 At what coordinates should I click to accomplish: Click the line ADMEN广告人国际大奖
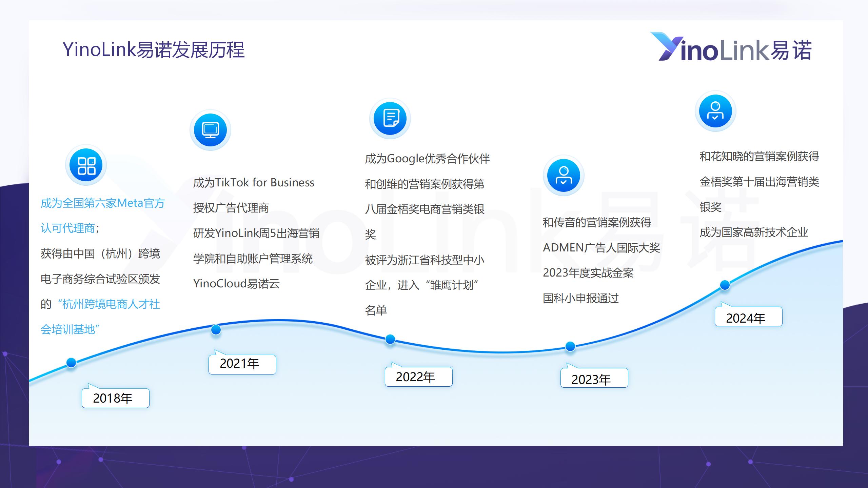[601, 248]
